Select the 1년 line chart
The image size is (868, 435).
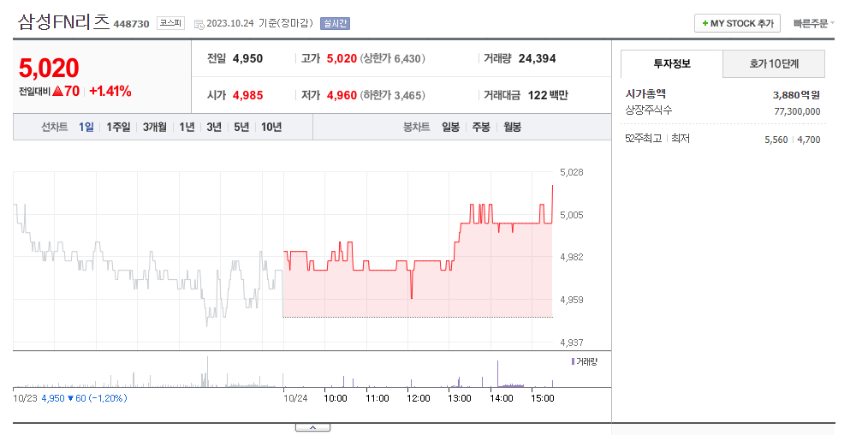click(x=187, y=127)
